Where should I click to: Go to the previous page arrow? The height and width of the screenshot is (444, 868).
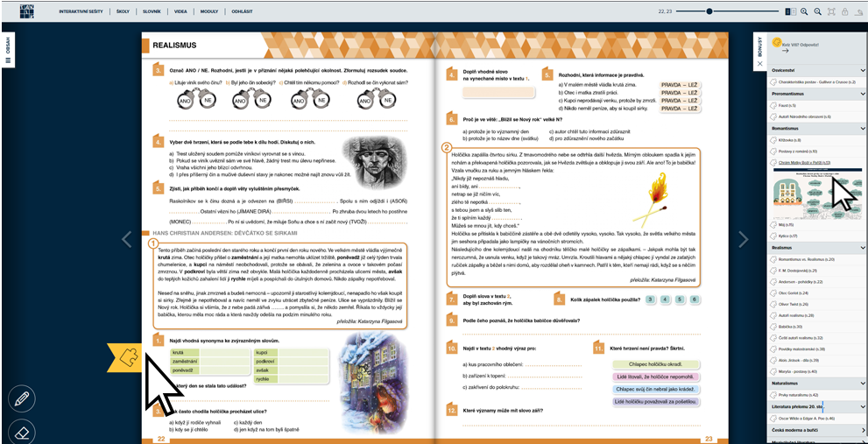point(127,239)
